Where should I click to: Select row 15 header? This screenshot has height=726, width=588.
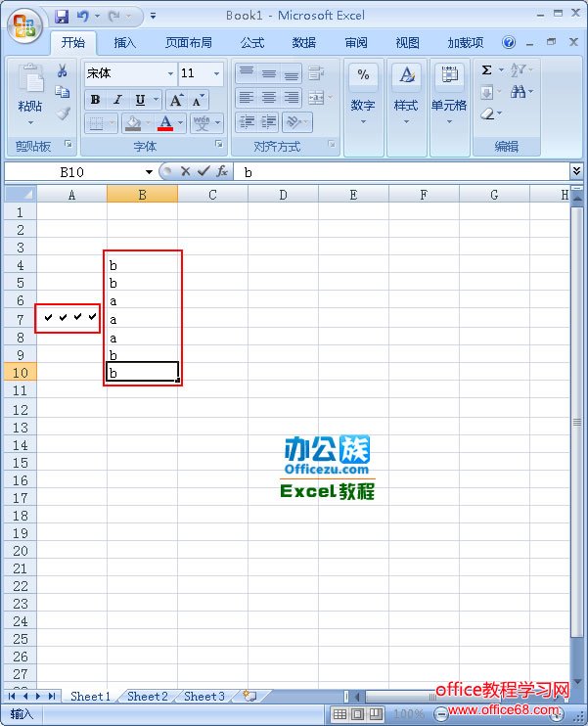[20, 463]
